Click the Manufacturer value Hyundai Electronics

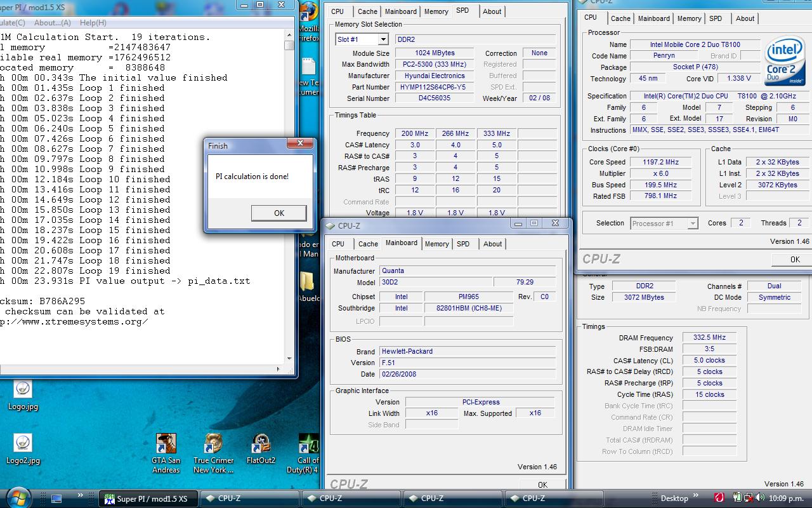pyautogui.click(x=435, y=76)
